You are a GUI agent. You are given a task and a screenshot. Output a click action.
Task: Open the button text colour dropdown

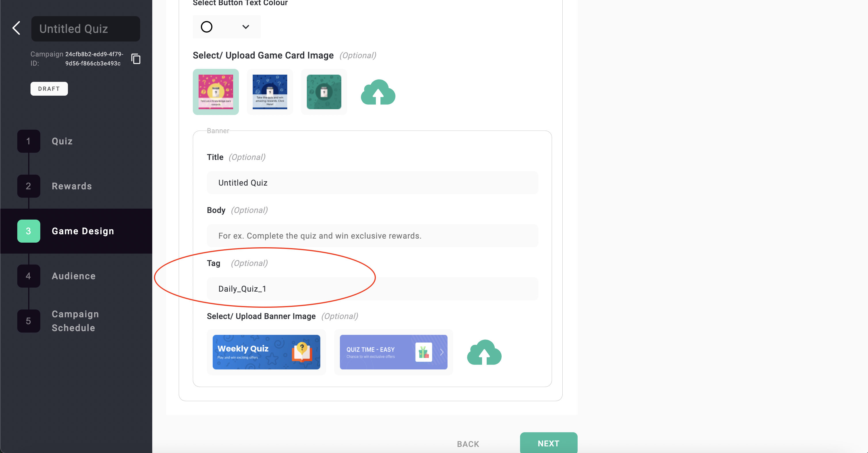point(246,27)
